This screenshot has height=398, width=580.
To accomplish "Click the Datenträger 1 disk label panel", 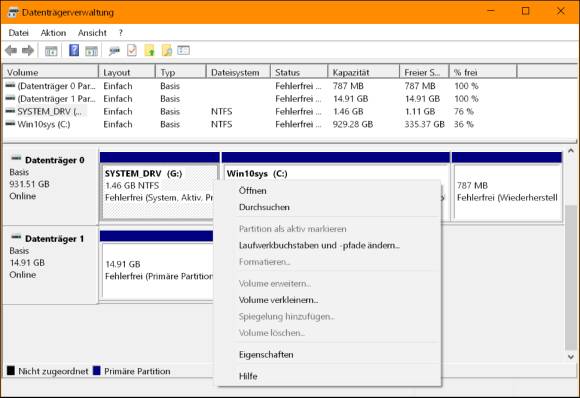I will tap(50, 265).
